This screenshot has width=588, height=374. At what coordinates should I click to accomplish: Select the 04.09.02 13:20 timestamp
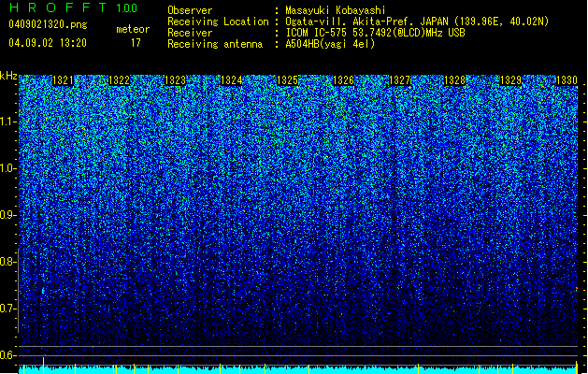point(48,42)
